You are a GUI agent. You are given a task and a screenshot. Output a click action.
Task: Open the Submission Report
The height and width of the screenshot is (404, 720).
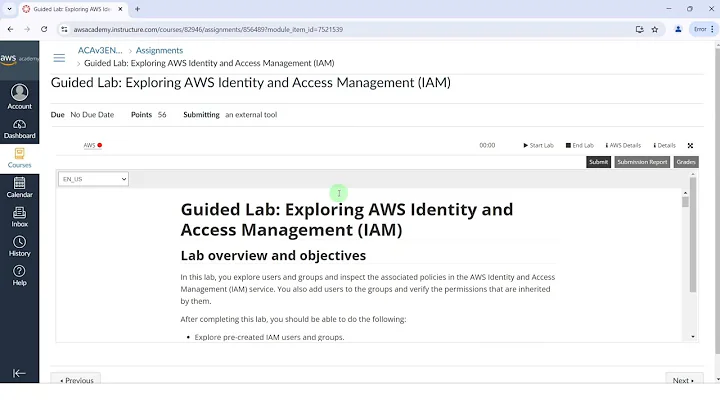click(642, 162)
